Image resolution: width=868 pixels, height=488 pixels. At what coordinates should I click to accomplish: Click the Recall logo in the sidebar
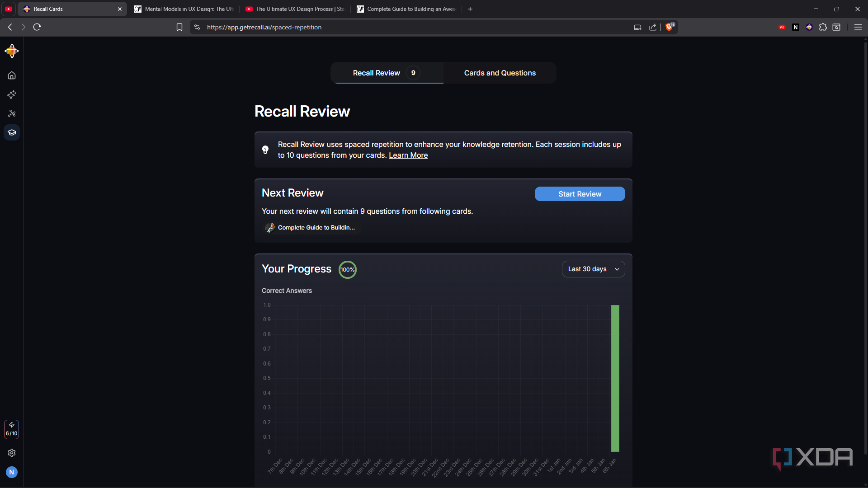point(12,51)
